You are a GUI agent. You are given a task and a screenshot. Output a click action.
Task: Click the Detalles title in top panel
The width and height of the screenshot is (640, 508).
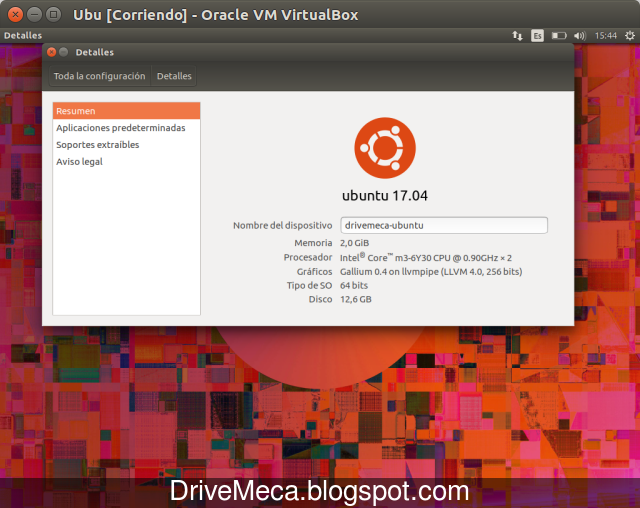(x=23, y=36)
